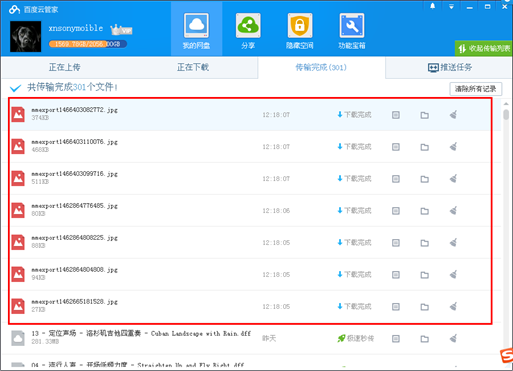This screenshot has height=371, width=513.
Task: Click the 昨天 date of Cuban Landscape file
Action: [269, 339]
